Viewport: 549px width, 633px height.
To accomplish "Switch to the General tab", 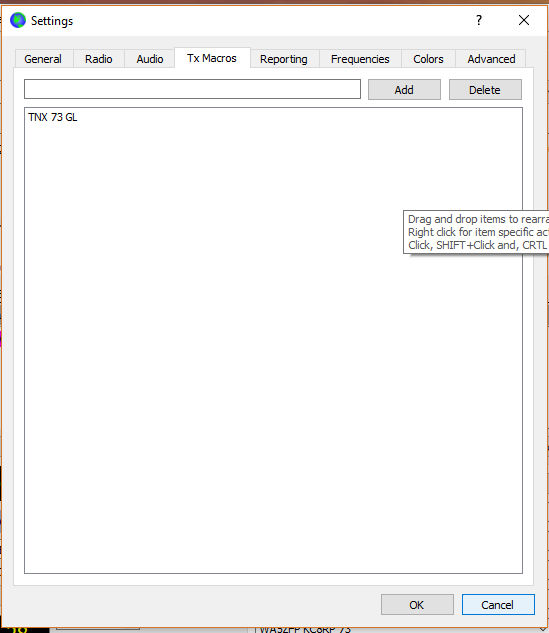I will (x=43, y=59).
